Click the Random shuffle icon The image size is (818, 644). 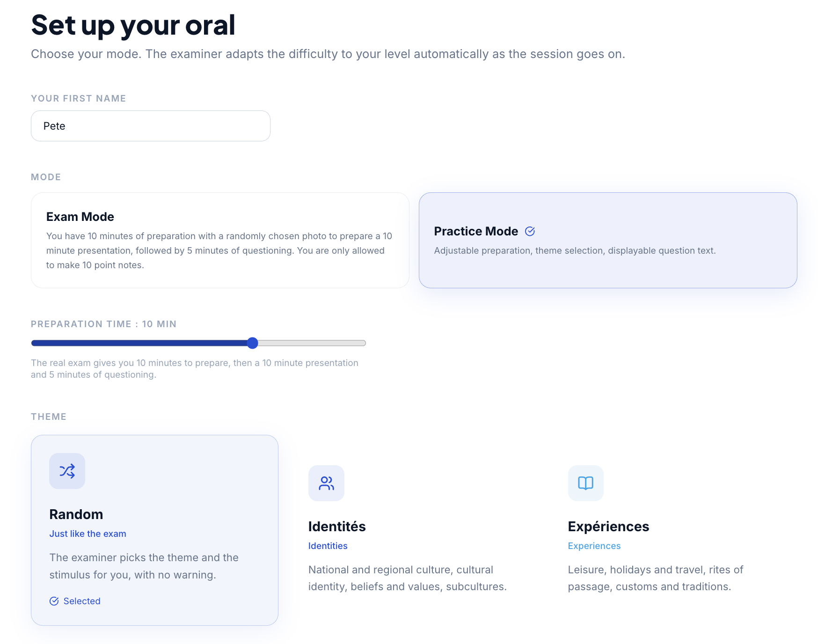tap(67, 471)
